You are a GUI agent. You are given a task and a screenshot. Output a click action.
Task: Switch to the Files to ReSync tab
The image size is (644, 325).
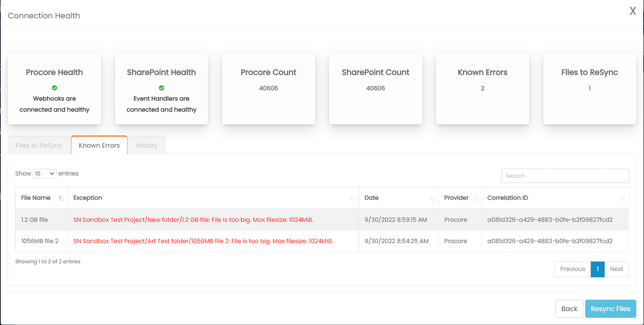(x=39, y=145)
